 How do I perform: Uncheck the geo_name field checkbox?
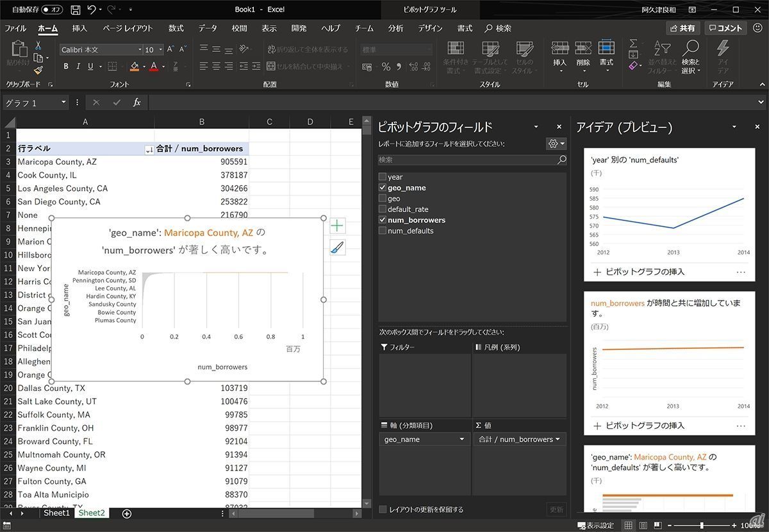[x=383, y=188]
